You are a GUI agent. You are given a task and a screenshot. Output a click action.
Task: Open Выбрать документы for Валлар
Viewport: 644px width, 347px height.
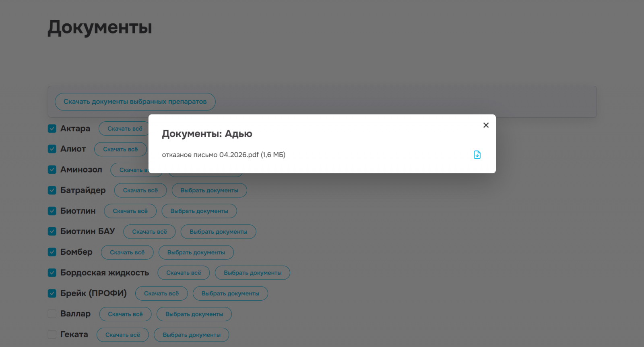pos(194,314)
